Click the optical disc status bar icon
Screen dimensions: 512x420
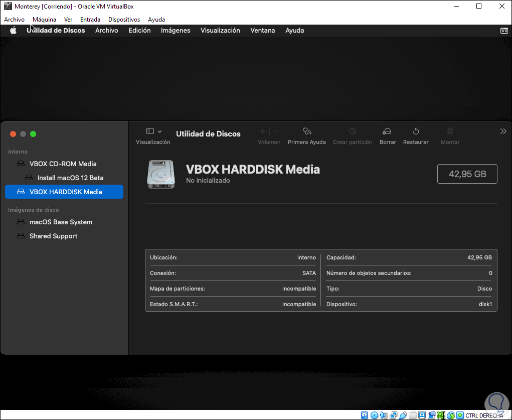[x=374, y=415]
